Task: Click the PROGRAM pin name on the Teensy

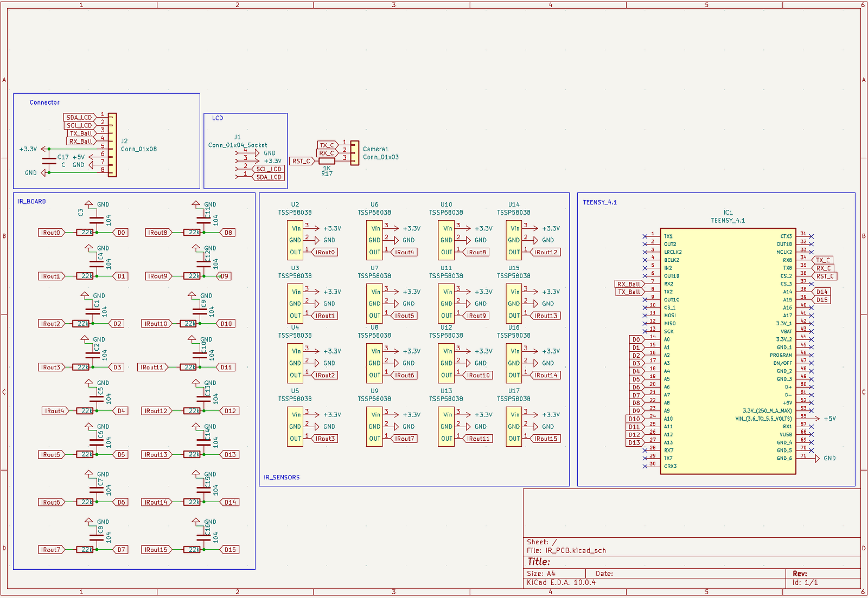Action: click(781, 355)
